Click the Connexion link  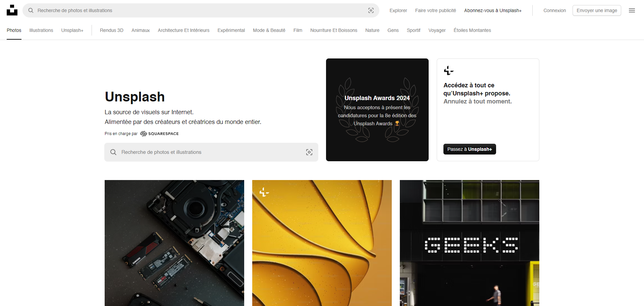click(554, 10)
